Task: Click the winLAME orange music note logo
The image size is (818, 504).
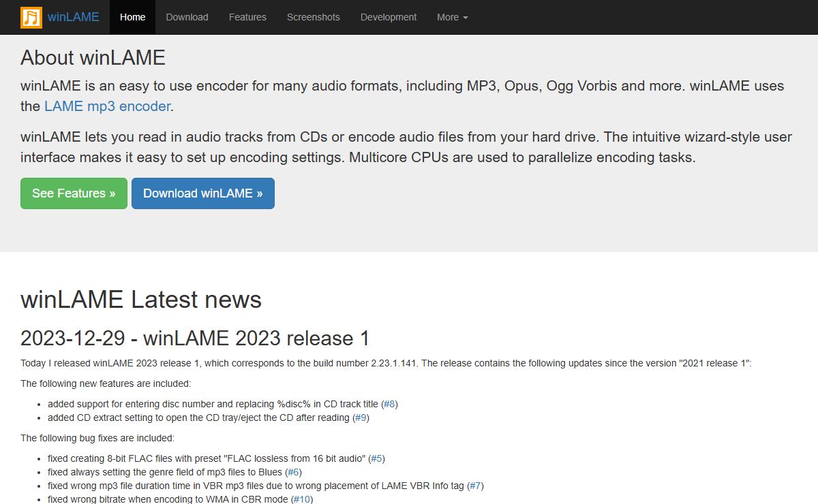Action: point(31,17)
